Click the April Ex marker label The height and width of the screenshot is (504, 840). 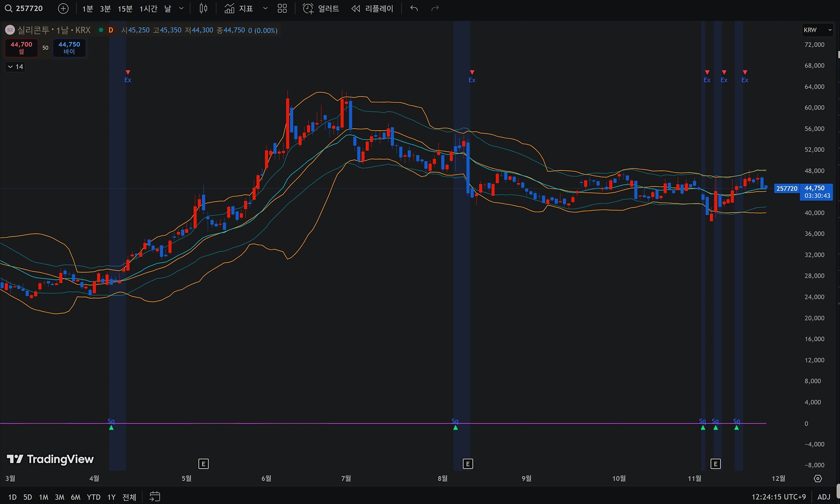click(128, 80)
